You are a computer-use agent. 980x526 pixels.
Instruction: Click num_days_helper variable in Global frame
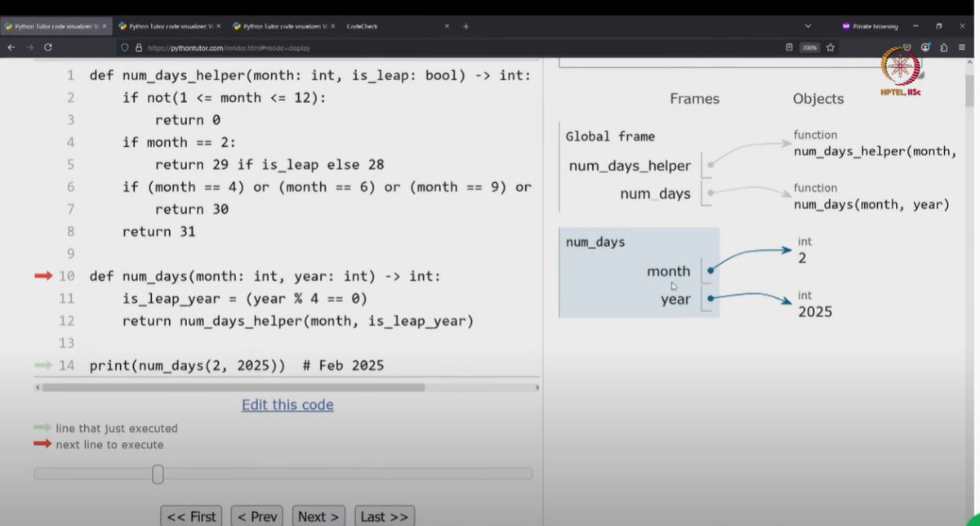[x=630, y=166]
